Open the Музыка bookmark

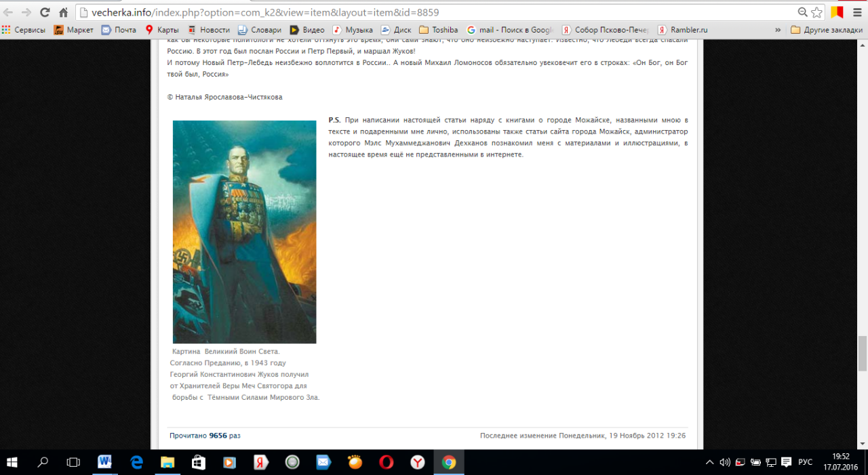353,30
